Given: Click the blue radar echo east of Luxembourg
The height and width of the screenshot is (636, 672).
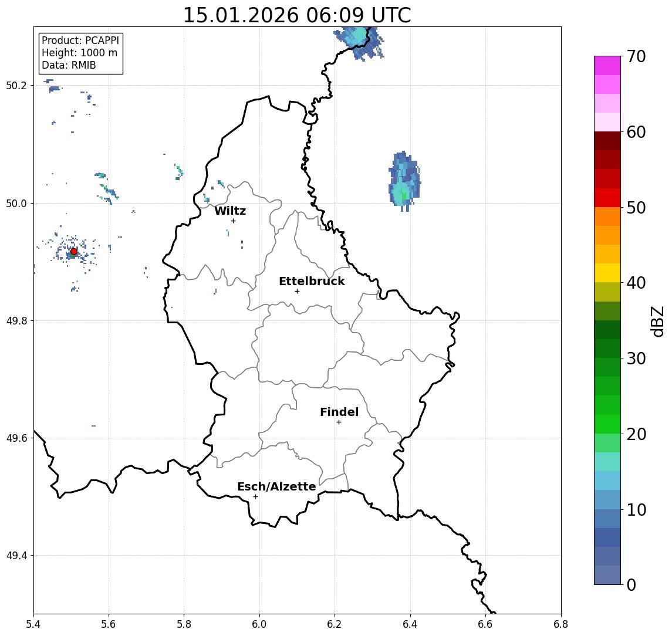Looking at the screenshot, I should [x=404, y=182].
